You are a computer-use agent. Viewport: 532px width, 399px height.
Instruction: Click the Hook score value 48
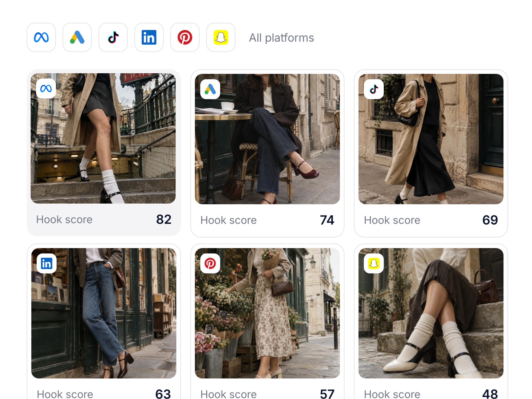point(490,394)
